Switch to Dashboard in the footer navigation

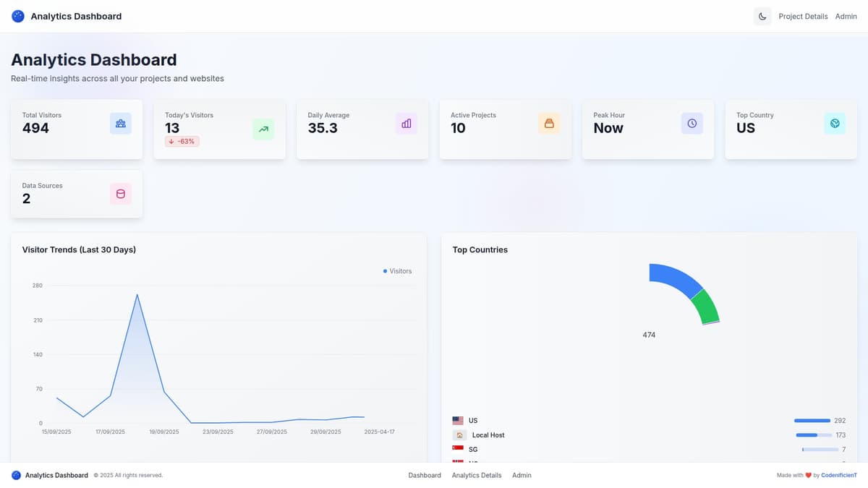pyautogui.click(x=425, y=475)
